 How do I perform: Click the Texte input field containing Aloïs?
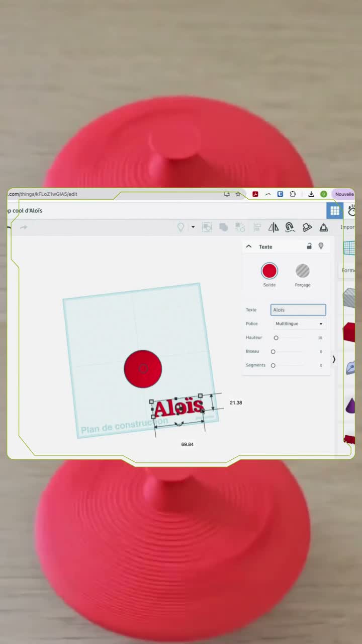coord(298,310)
